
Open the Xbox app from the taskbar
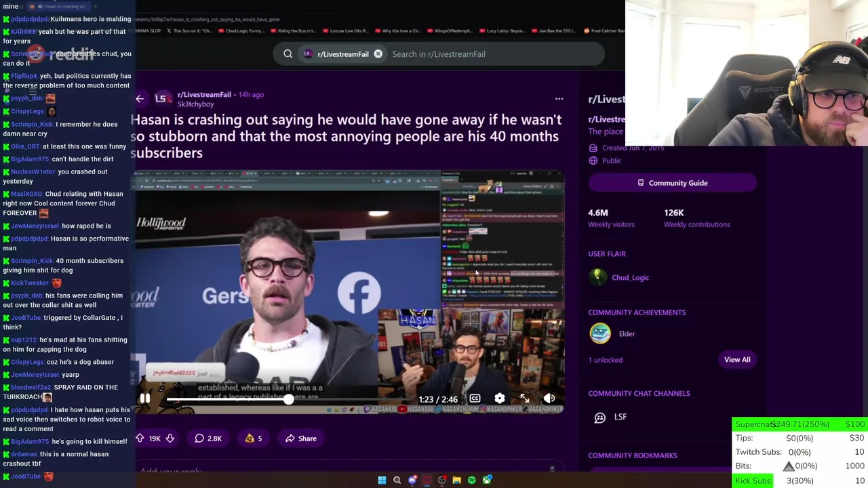[x=487, y=481]
